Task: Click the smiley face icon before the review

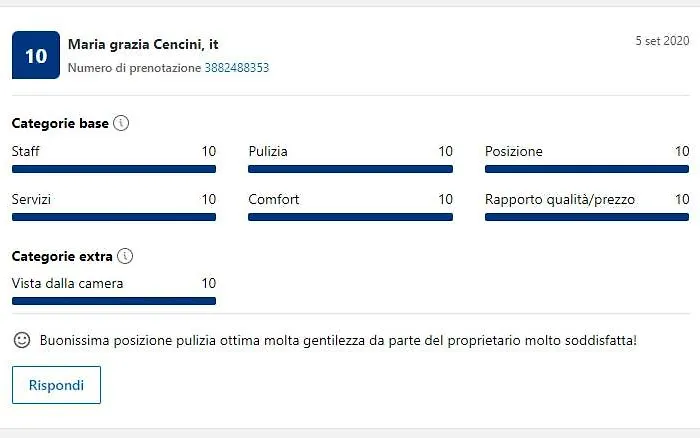Action: coord(22,340)
